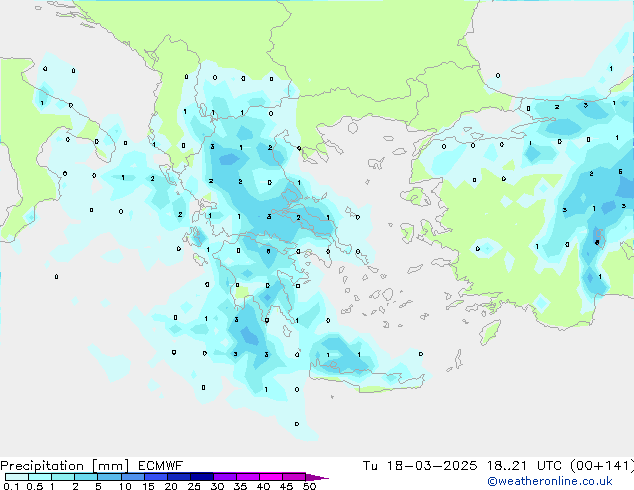Click the 15–20 mm legend color swatch
Image resolution: width=634 pixels, height=490 pixels.
156,477
